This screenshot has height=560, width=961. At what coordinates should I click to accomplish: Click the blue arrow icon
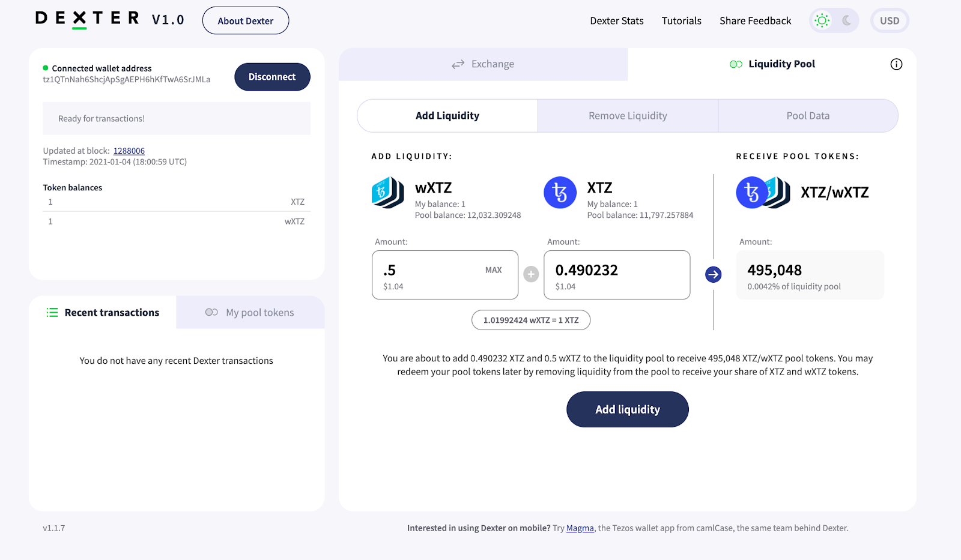pyautogui.click(x=714, y=274)
